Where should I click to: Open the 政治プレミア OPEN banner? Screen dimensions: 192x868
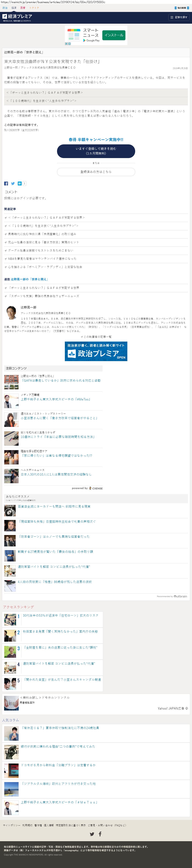click(x=96, y=351)
